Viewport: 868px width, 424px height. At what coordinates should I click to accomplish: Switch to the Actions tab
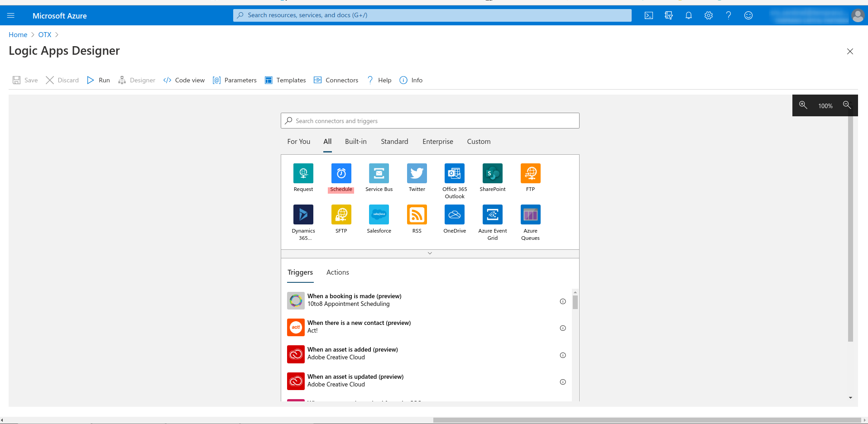click(x=337, y=272)
